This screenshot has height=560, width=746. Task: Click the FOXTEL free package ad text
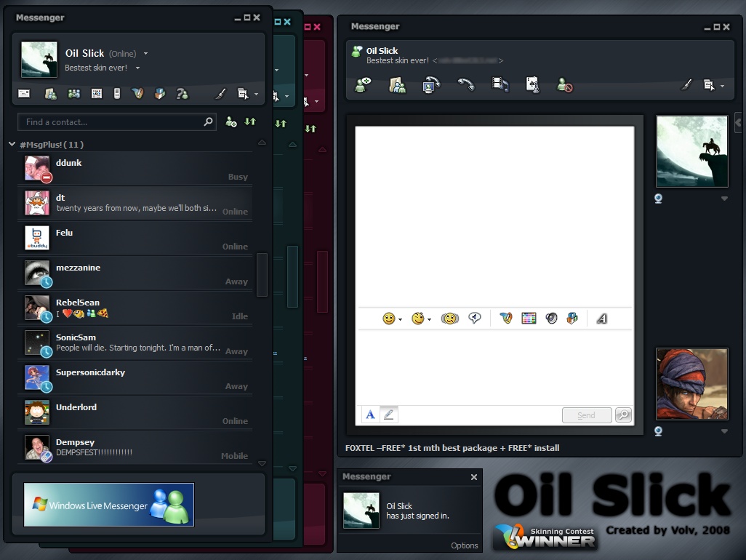point(452,448)
